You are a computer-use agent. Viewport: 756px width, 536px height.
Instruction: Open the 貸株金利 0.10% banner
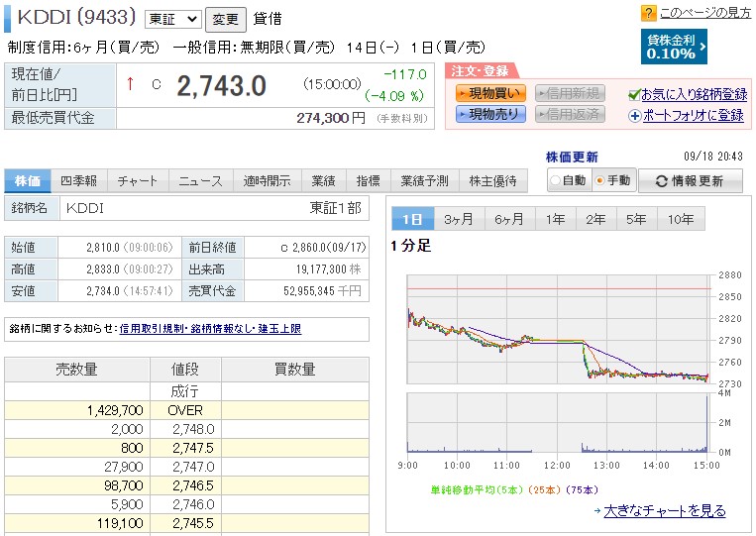click(674, 47)
